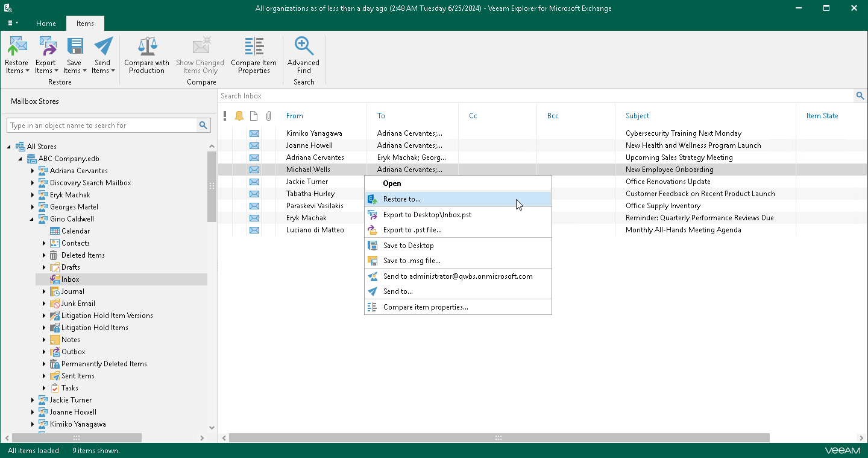Sort messages by the paperclip attachment column
Viewport: 868px width, 458px height.
point(268,116)
